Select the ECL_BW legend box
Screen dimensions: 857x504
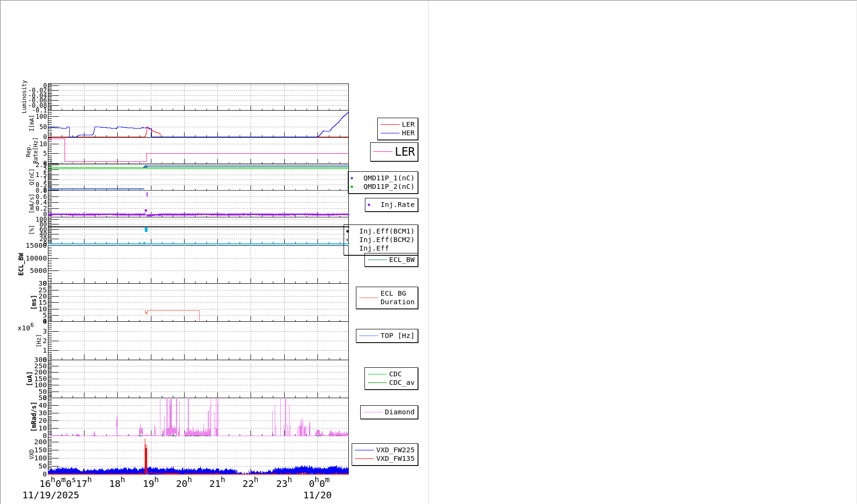coord(391,260)
